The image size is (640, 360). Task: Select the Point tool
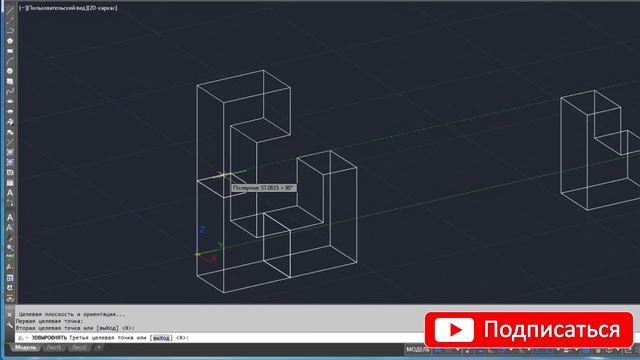click(x=10, y=142)
